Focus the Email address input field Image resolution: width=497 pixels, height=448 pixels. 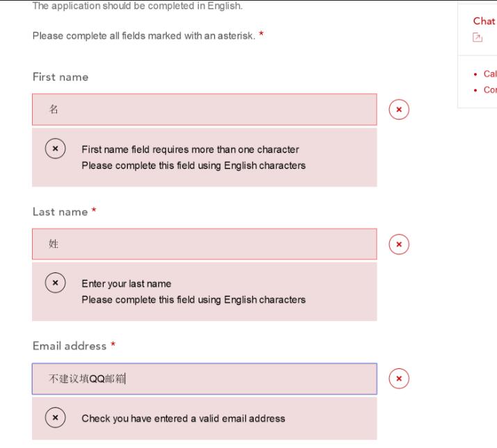tap(204, 379)
